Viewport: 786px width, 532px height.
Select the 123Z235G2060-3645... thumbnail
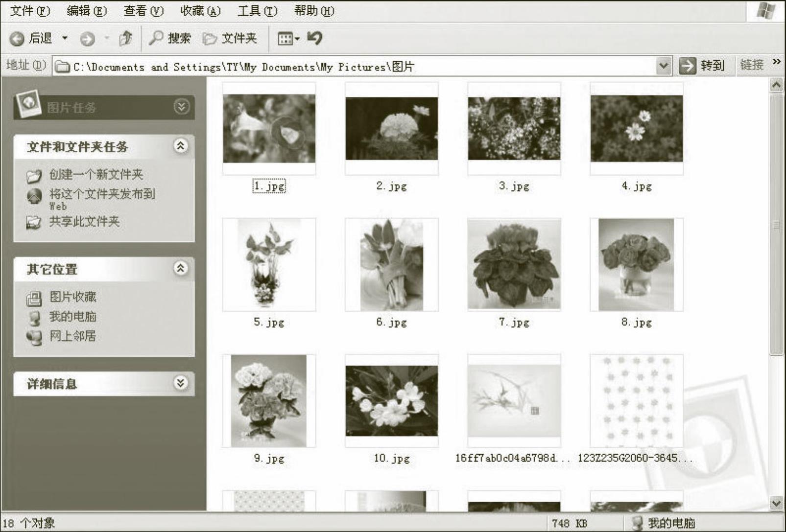637,401
